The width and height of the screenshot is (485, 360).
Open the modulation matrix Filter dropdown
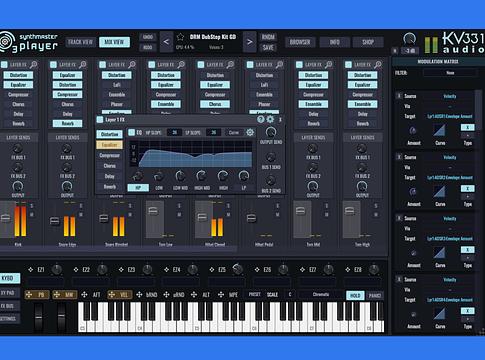(x=450, y=73)
